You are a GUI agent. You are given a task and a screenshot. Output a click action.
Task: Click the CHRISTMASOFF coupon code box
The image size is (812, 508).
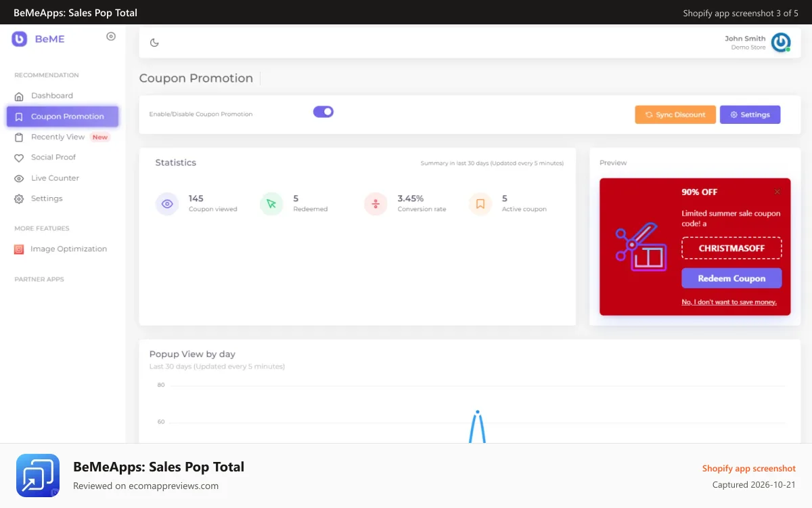(731, 248)
